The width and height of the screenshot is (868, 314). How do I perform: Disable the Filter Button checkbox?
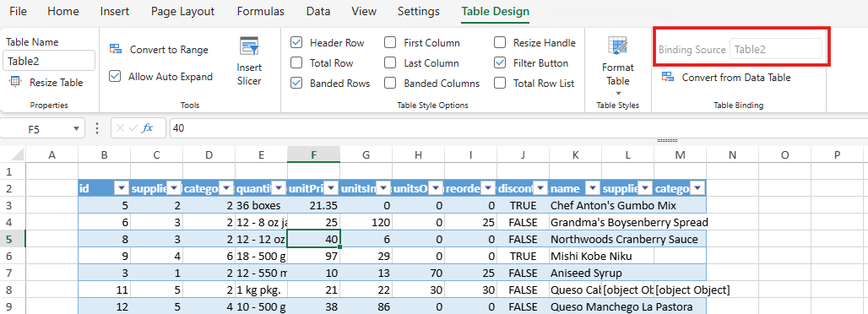point(500,63)
